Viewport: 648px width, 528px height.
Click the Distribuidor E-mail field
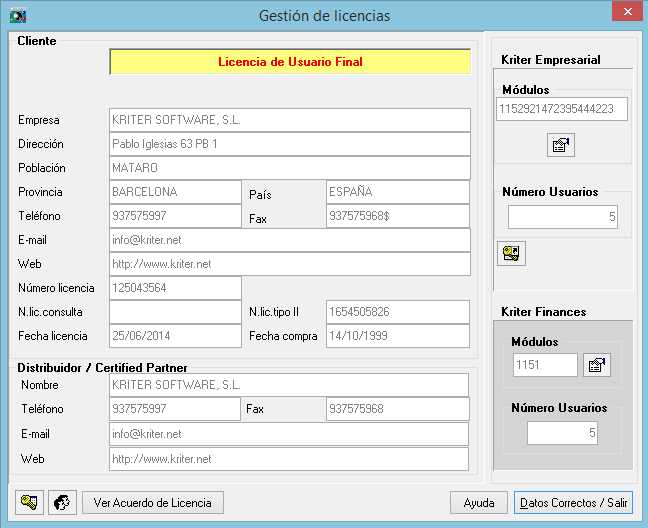click(289, 434)
